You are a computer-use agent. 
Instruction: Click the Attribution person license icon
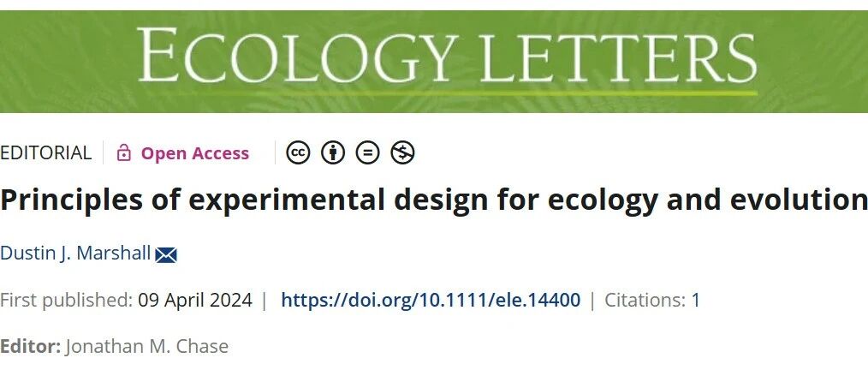[x=333, y=152]
